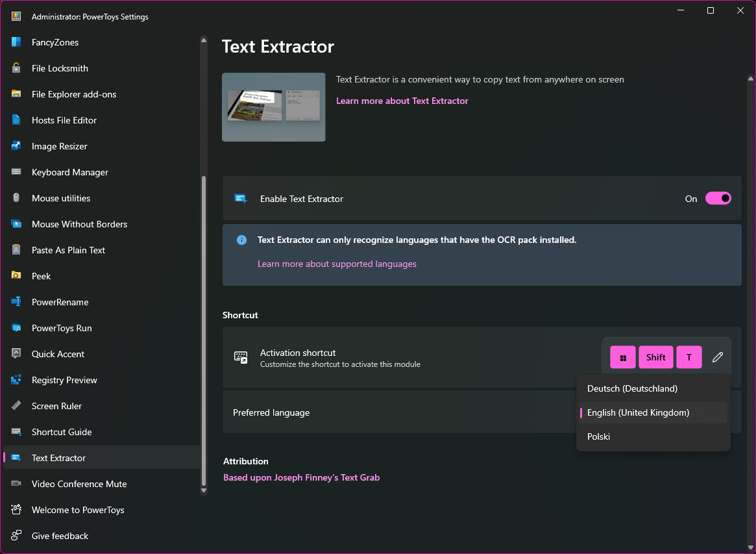Click the Screen Ruler icon
This screenshot has height=554, width=756.
16,405
